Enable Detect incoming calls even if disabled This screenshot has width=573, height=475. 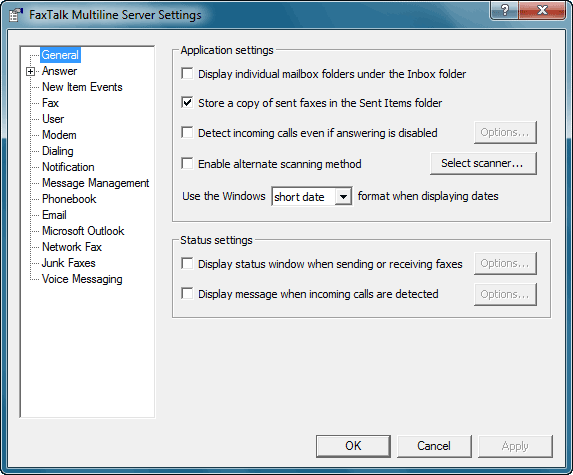click(x=187, y=132)
